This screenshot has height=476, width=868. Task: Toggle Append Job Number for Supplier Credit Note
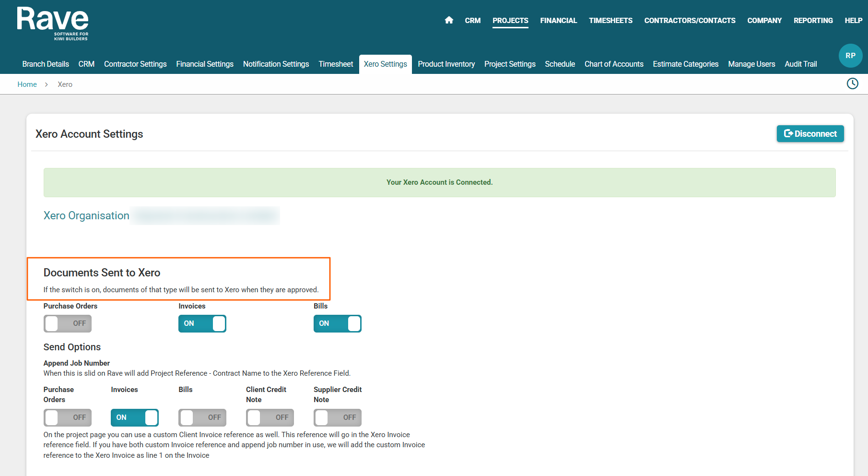[x=338, y=417]
